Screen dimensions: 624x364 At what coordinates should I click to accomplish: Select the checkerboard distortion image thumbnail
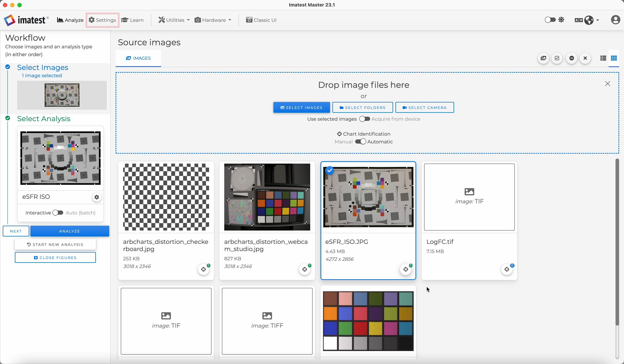tap(166, 197)
